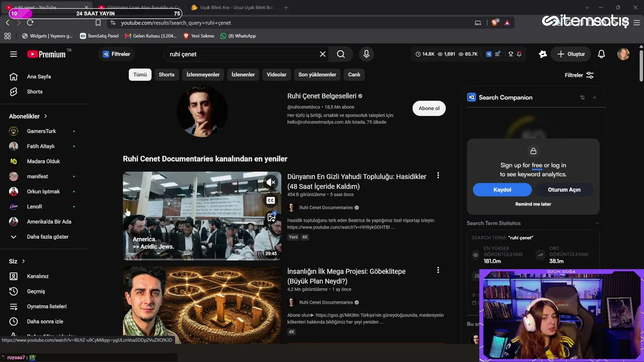The height and width of the screenshot is (362, 644).
Task: Open the İtemSatış Panel bookmark
Action: click(99, 36)
